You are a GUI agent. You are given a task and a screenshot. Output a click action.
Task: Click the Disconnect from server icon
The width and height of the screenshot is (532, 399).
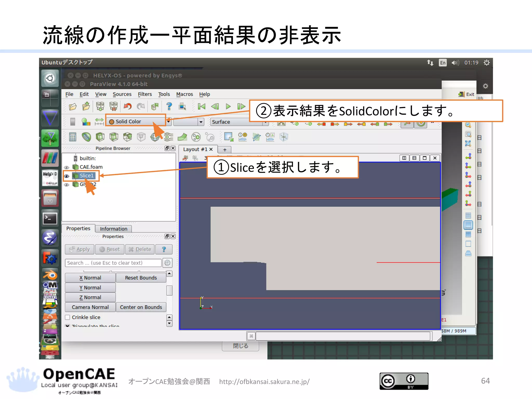coord(114,107)
